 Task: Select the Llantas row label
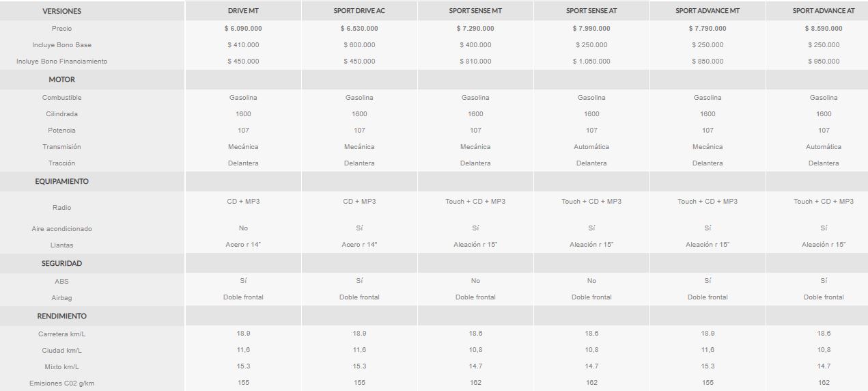click(61, 245)
